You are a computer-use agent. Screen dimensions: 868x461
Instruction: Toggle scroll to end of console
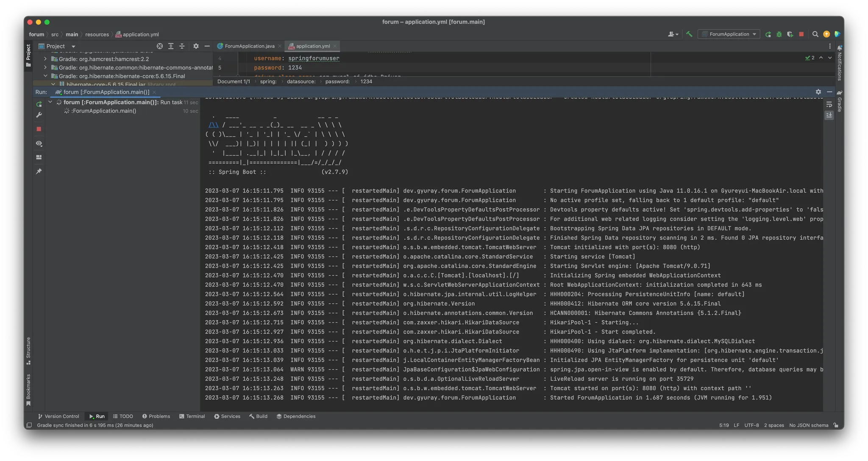pos(829,115)
